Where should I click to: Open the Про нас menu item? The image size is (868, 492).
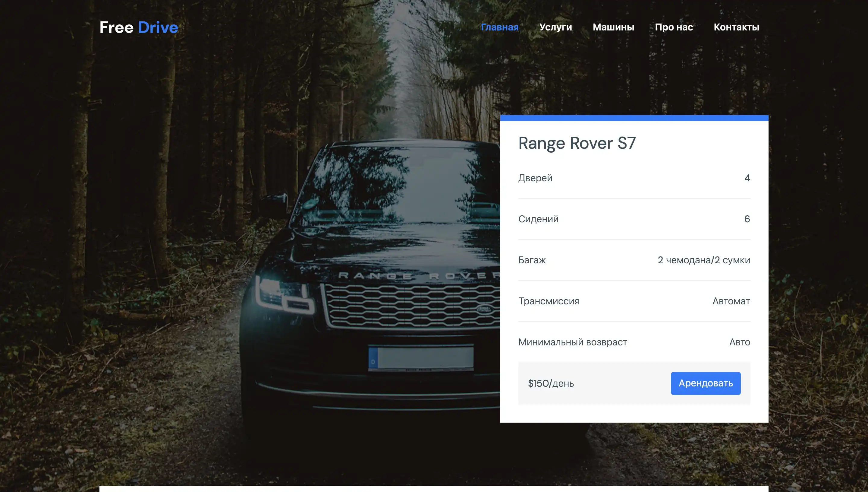click(x=674, y=27)
